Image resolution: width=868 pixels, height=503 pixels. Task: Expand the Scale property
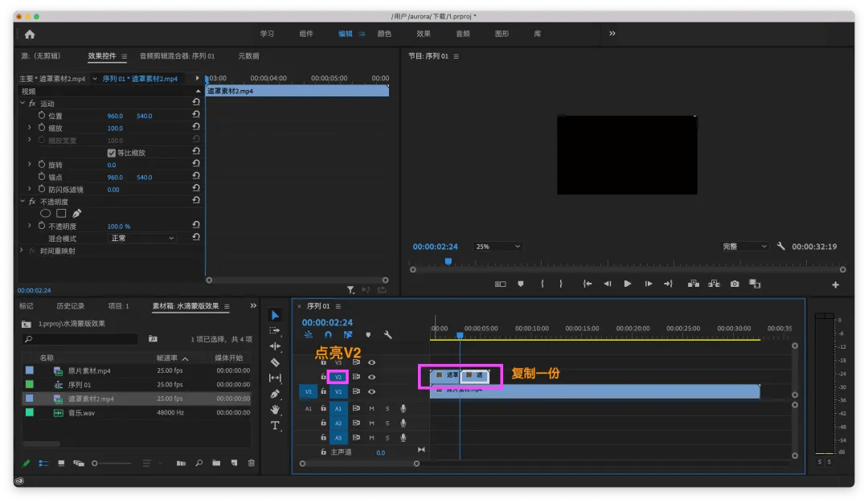(x=30, y=127)
